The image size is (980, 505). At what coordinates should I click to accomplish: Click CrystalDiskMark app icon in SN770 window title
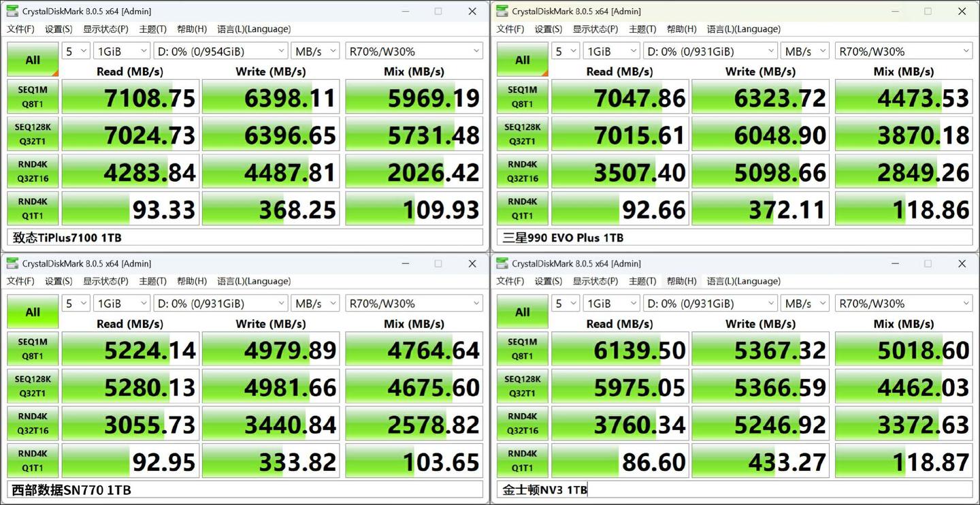coord(12,263)
